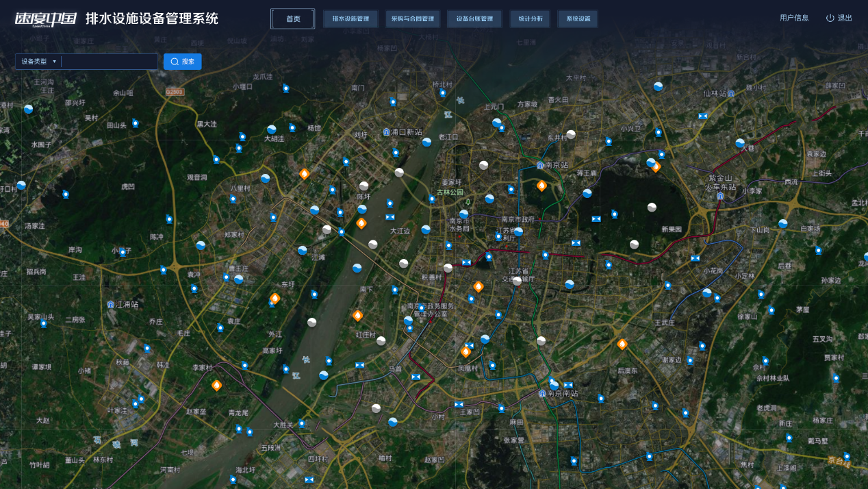Focus the device search input field
The height and width of the screenshot is (489, 868).
click(x=110, y=62)
